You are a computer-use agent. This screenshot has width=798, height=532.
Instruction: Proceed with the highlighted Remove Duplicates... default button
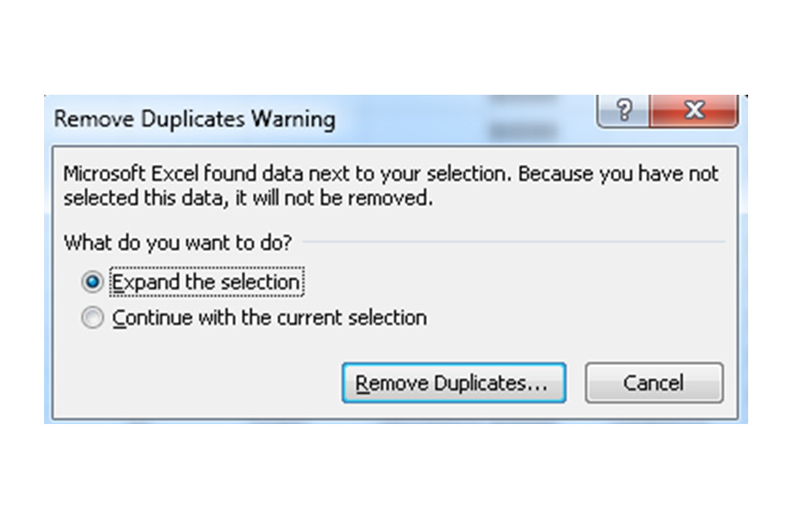[454, 383]
